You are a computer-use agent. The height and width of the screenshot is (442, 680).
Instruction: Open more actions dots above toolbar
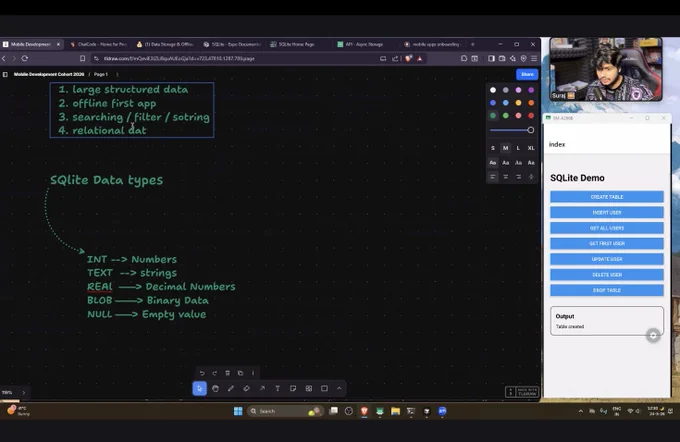253,373
